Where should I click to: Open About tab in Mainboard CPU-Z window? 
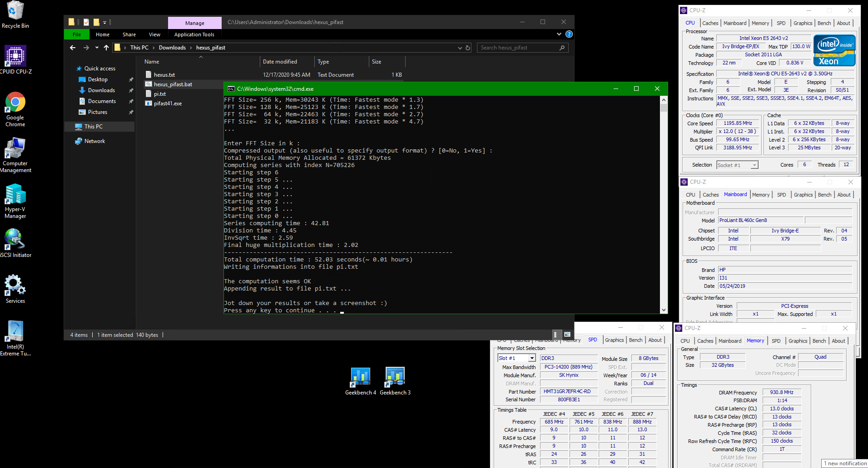pyautogui.click(x=844, y=195)
